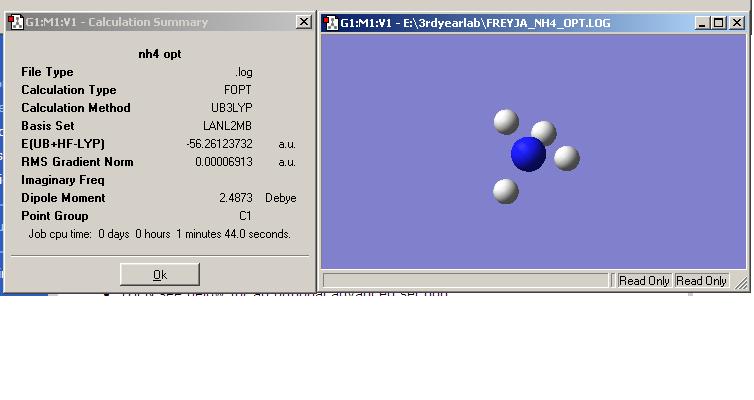
Task: Click the Calculation Method label
Action: tap(75, 108)
